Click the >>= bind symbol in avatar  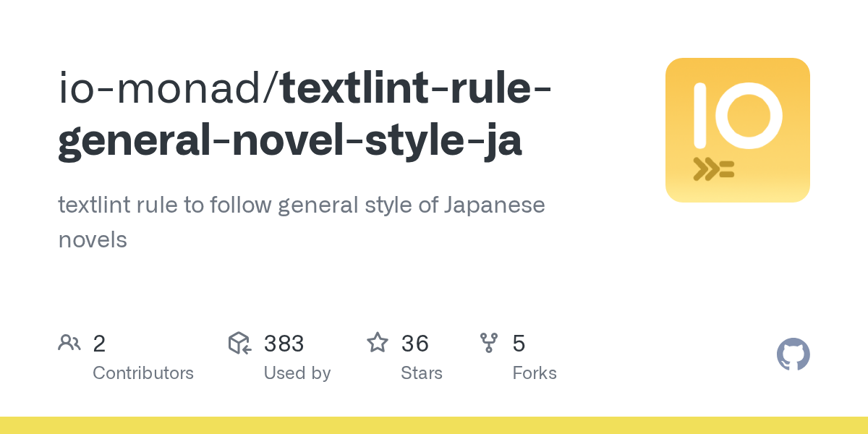point(713,169)
